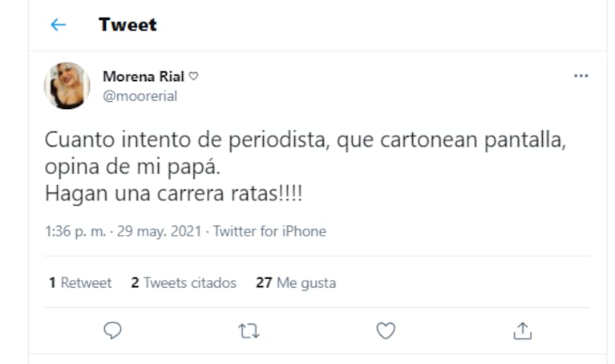The image size is (615, 364).
Task: Open the Twitter for iPhone source link
Action: (269, 232)
